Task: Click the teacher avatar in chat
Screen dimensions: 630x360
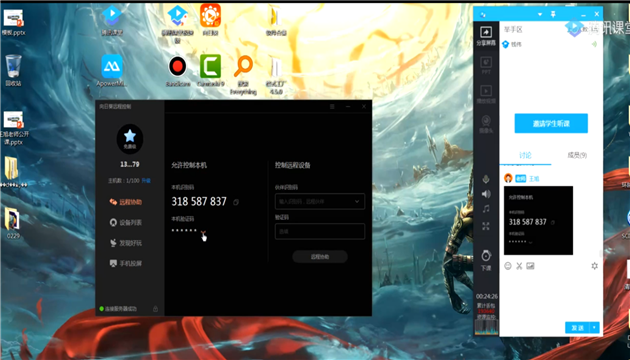Action: coord(508,178)
